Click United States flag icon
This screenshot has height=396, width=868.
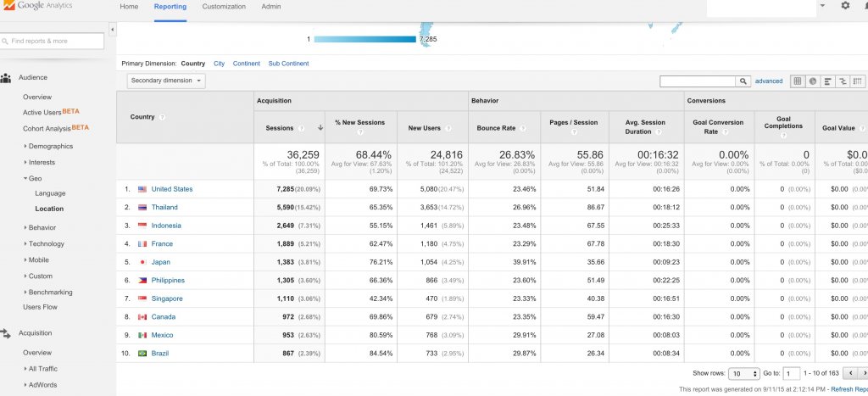tap(142, 189)
